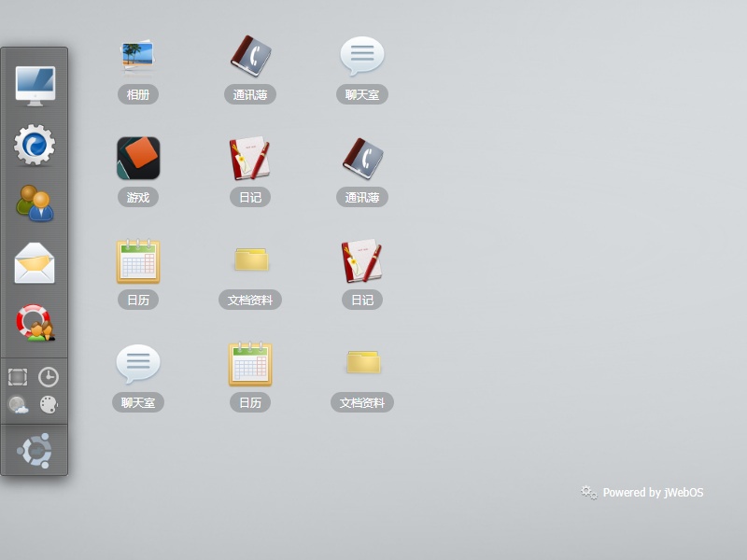Open the 日历 calendar directly below 游戏
Screen dimensions: 747x560
click(x=138, y=261)
